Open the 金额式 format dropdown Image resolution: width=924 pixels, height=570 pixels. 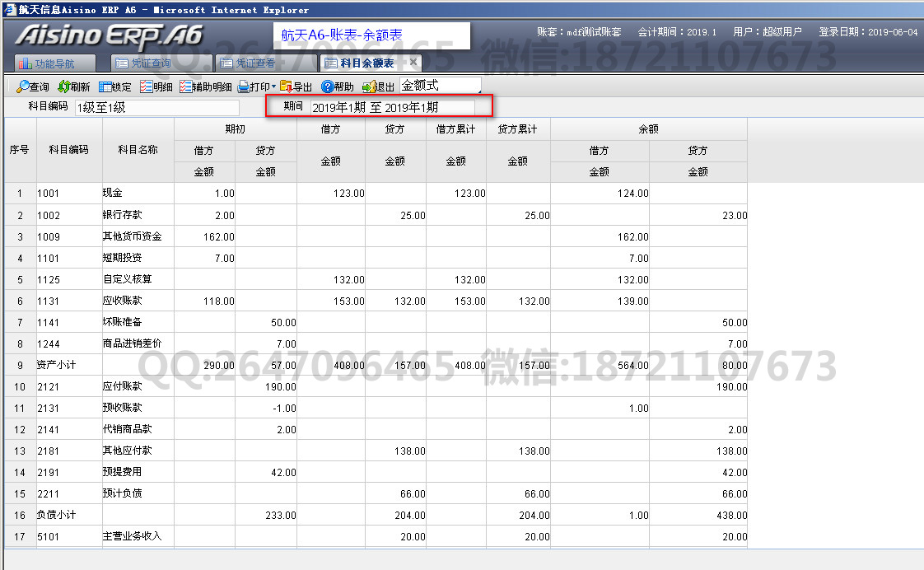click(x=440, y=86)
